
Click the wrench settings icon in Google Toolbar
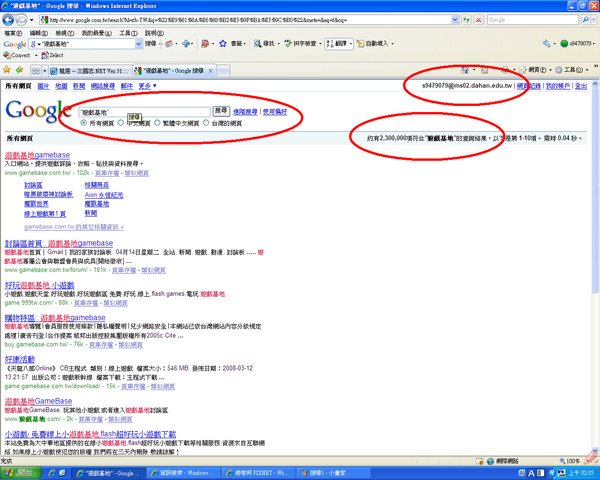click(x=546, y=44)
